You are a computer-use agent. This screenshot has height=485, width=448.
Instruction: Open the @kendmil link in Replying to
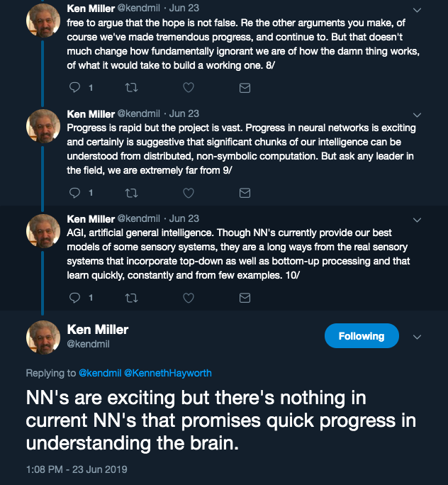point(100,373)
